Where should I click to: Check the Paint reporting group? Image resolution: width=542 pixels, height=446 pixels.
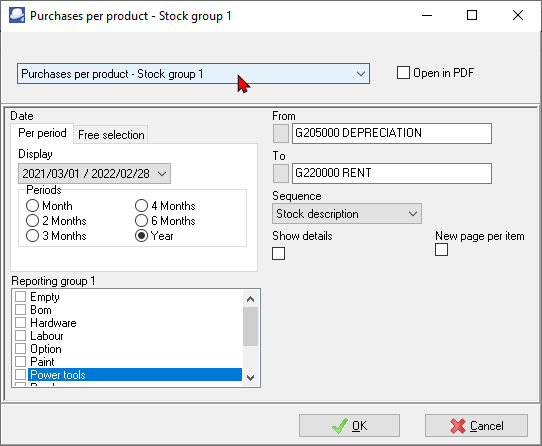(x=21, y=362)
